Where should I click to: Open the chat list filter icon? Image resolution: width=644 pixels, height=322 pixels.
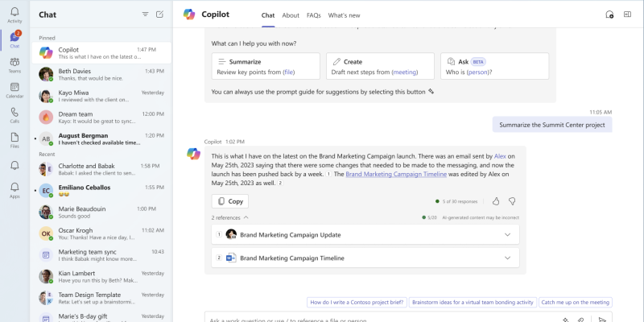pyautogui.click(x=145, y=14)
